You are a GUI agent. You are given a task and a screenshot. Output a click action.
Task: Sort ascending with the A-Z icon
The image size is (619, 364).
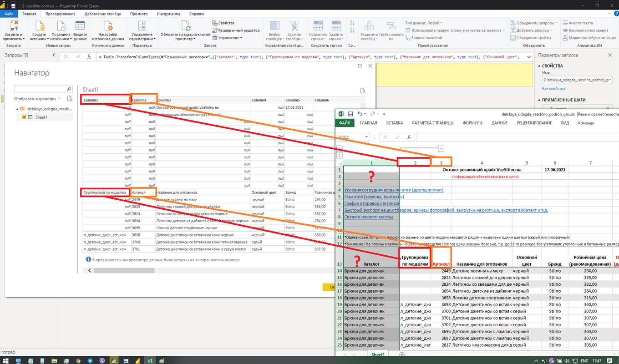(x=352, y=23)
